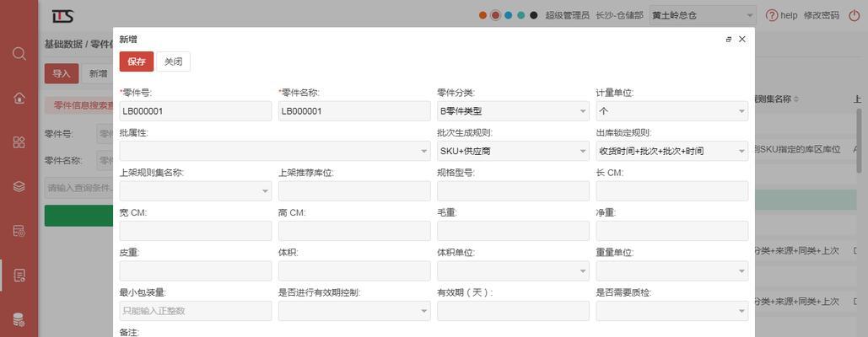Click the 新增 button in background page

click(x=99, y=73)
